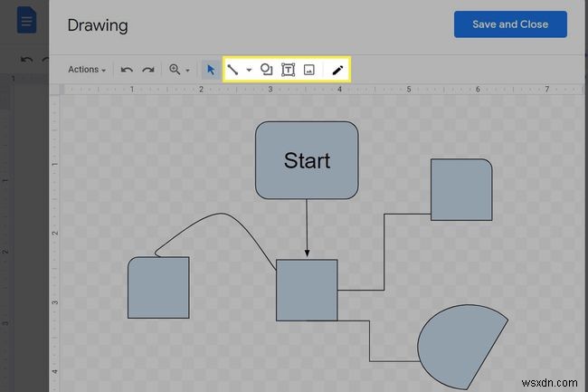Open the zoom magnifier tool
588x392 pixels.
[x=175, y=70]
